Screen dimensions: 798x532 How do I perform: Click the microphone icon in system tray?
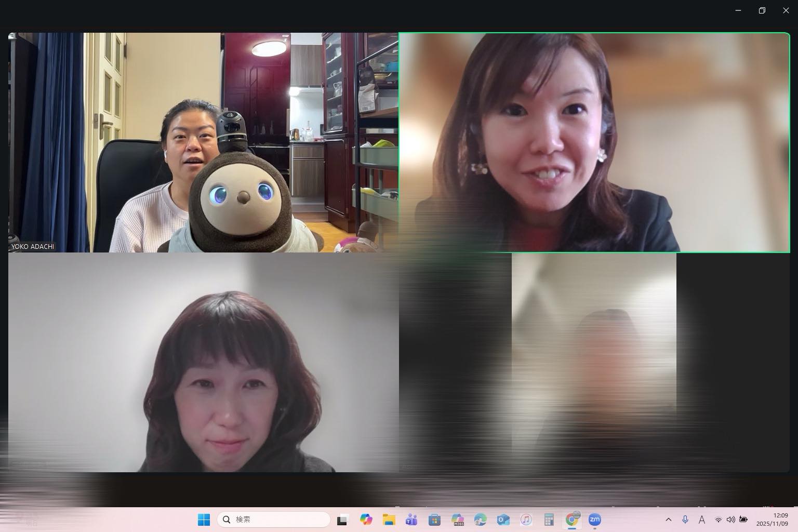(685, 520)
